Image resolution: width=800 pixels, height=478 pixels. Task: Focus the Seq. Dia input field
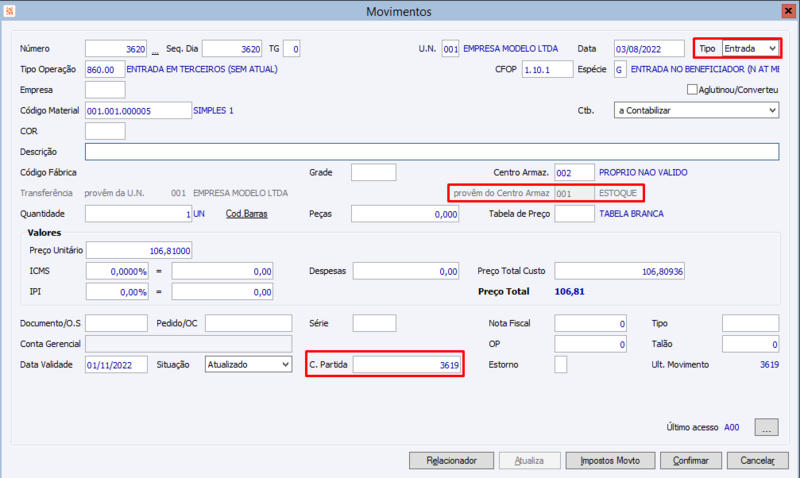(232, 48)
